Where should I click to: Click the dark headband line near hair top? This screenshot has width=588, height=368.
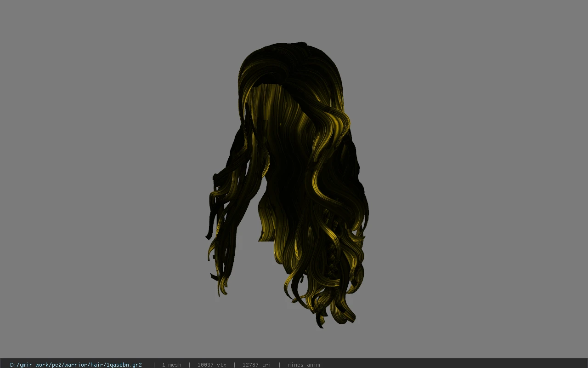click(x=273, y=86)
